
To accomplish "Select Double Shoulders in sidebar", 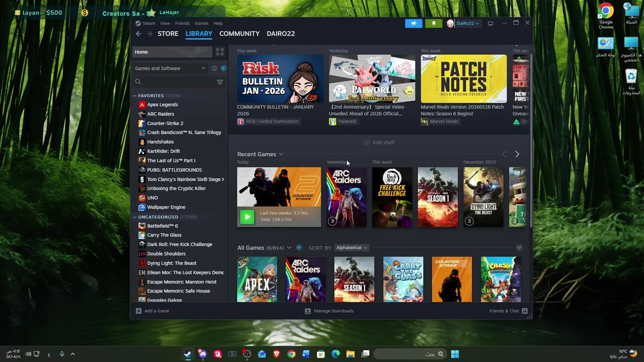I will click(166, 254).
